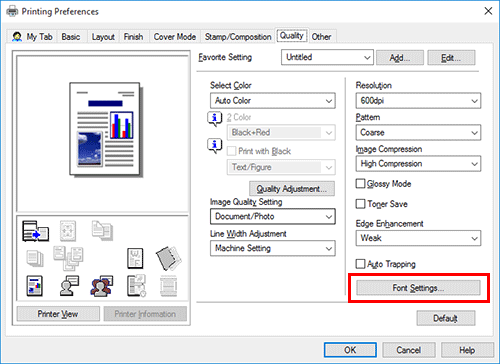Expand the Select Color dropdown

273,101
